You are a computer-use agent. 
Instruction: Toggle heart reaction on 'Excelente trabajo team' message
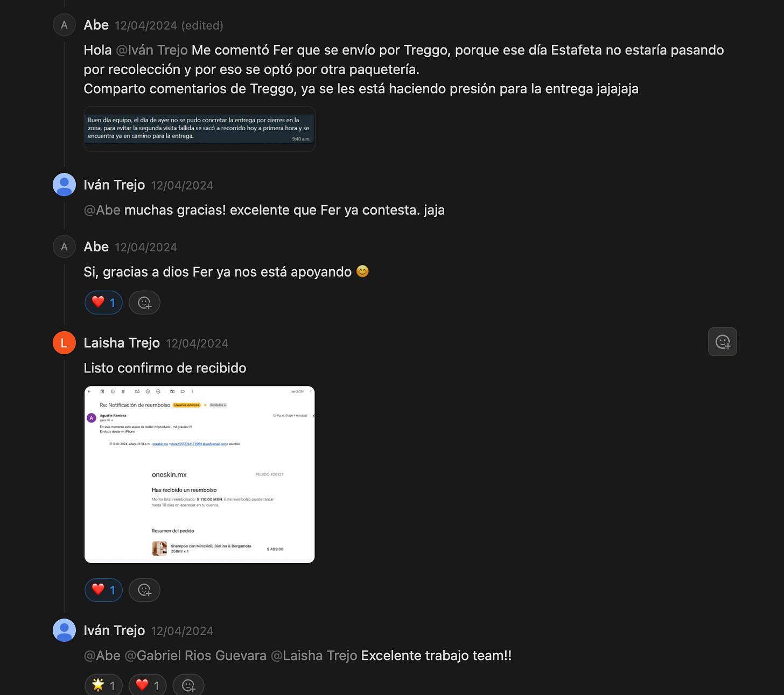pyautogui.click(x=148, y=685)
